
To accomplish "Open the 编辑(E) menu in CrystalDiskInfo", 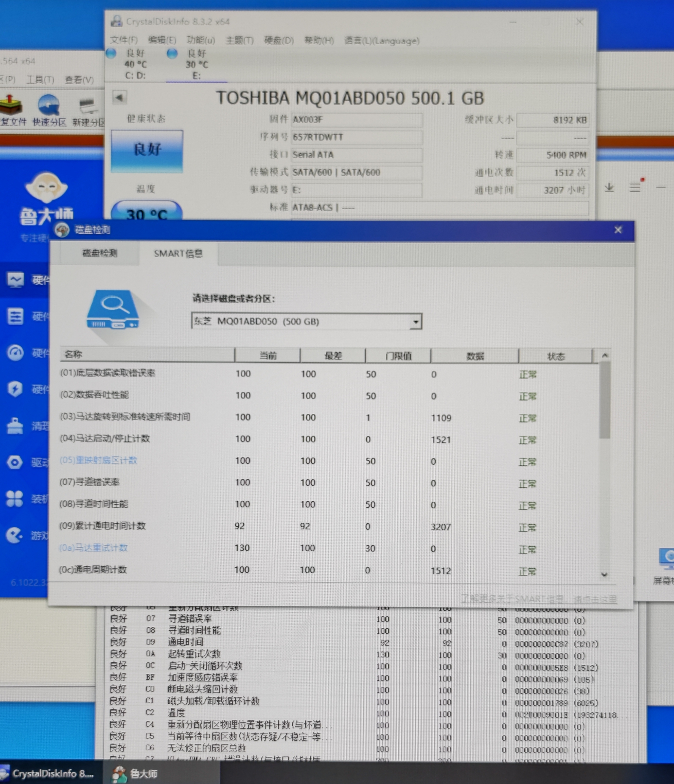I will (x=162, y=40).
